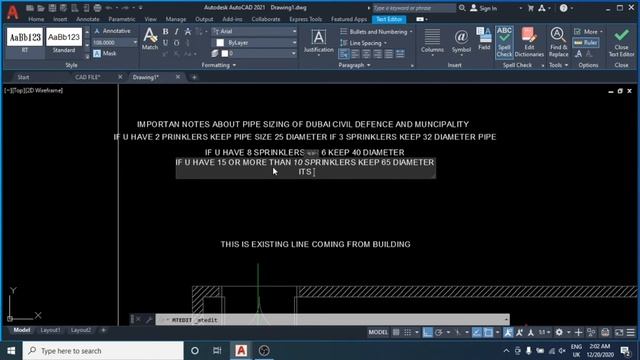Select the RT text style thumbnail
The height and width of the screenshot is (360, 640).
coord(24,41)
